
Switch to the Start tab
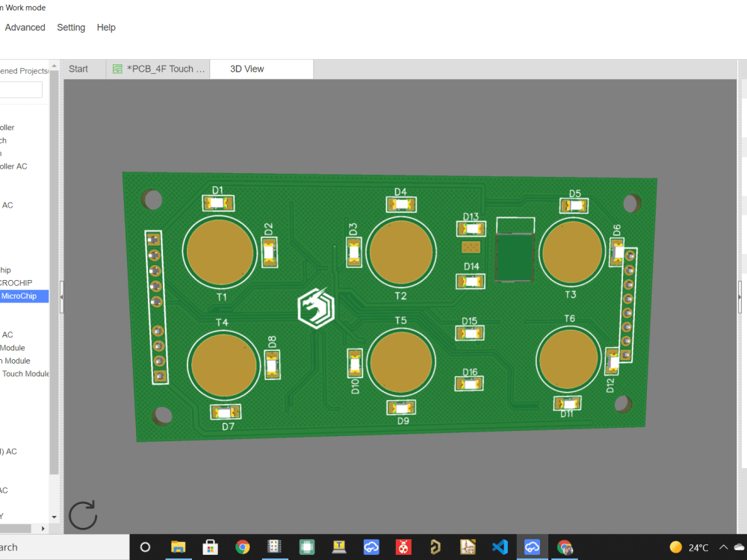78,68
